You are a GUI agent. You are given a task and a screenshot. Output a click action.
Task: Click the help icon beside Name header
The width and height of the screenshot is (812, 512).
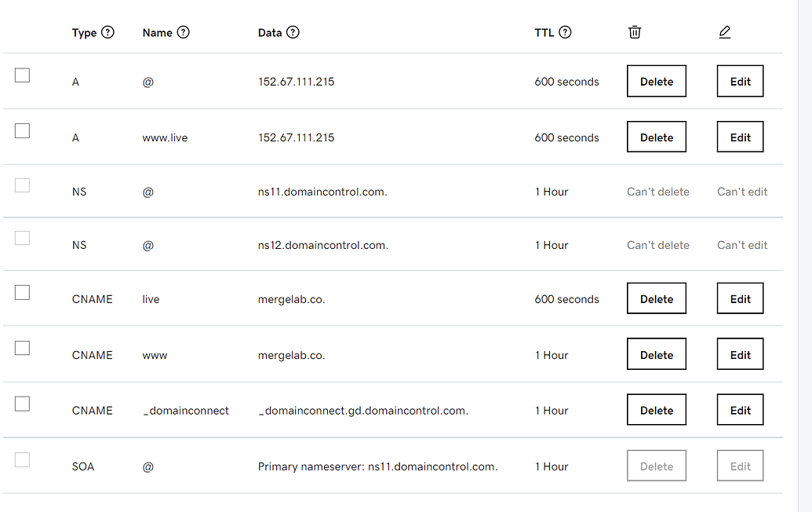pyautogui.click(x=184, y=33)
